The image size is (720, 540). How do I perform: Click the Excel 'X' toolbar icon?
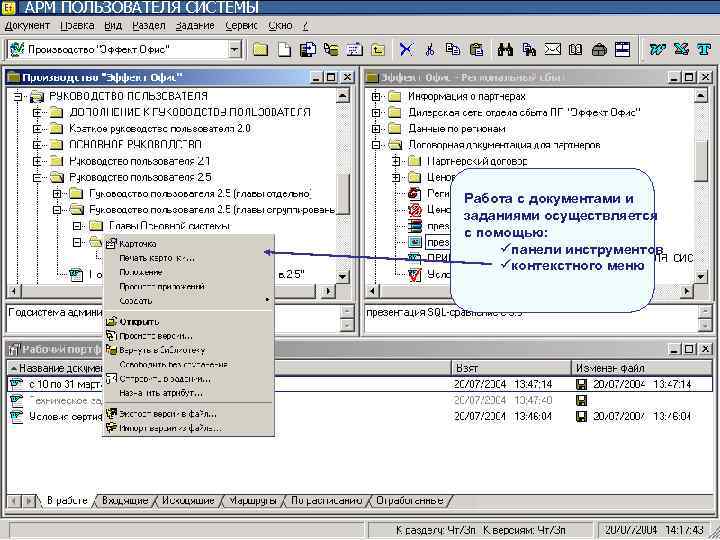point(681,49)
